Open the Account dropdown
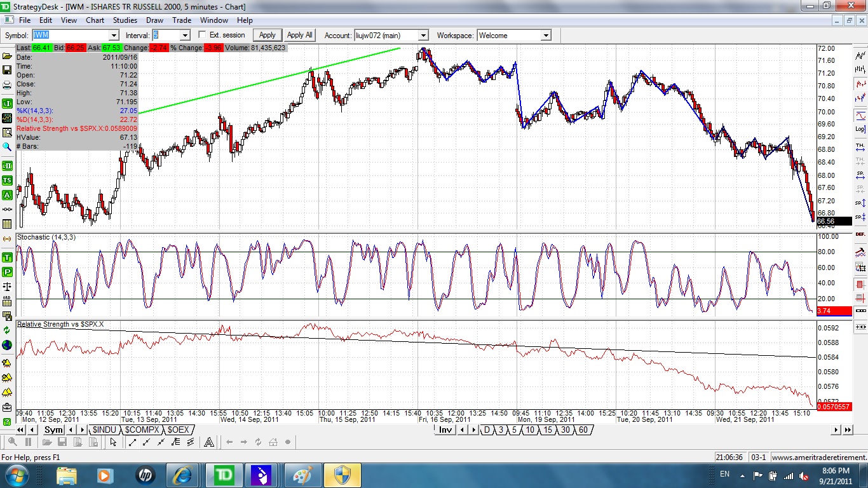Viewport: 868px width, 488px height. coord(423,36)
